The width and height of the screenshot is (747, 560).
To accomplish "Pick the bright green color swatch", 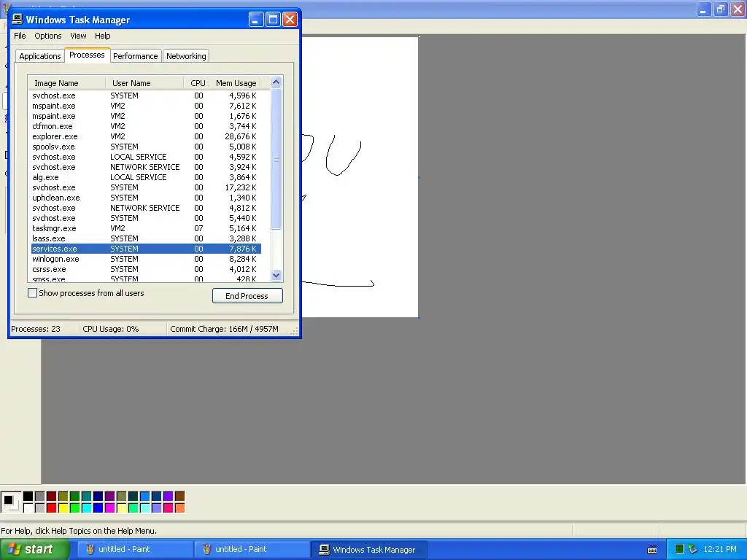I will (x=75, y=508).
